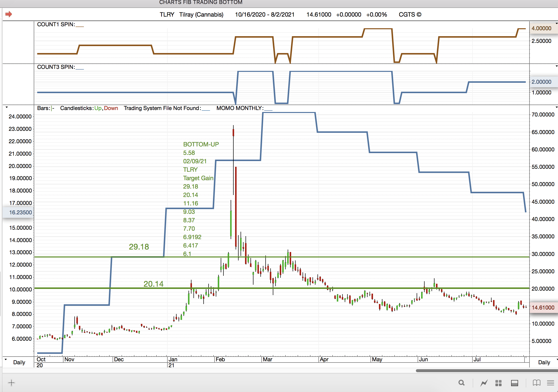Open the left Daily periodicity dropdown
The image size is (558, 392).
pyautogui.click(x=19, y=362)
